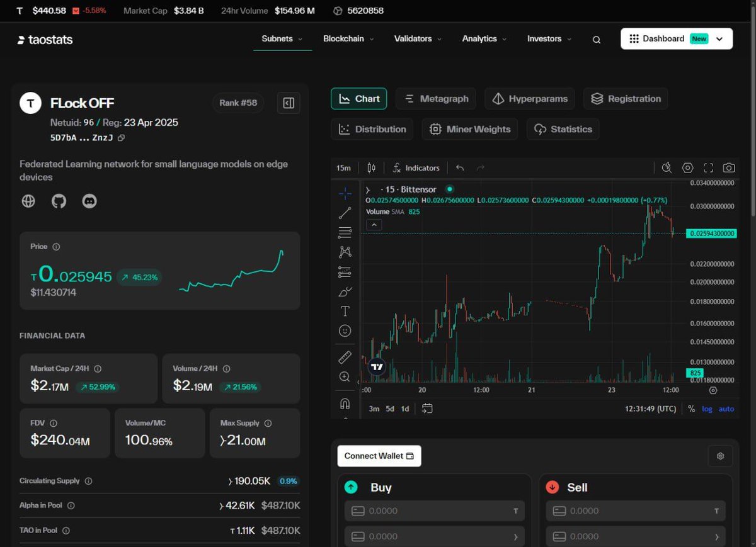
Task: Show info for Max Supply
Action: click(x=268, y=424)
